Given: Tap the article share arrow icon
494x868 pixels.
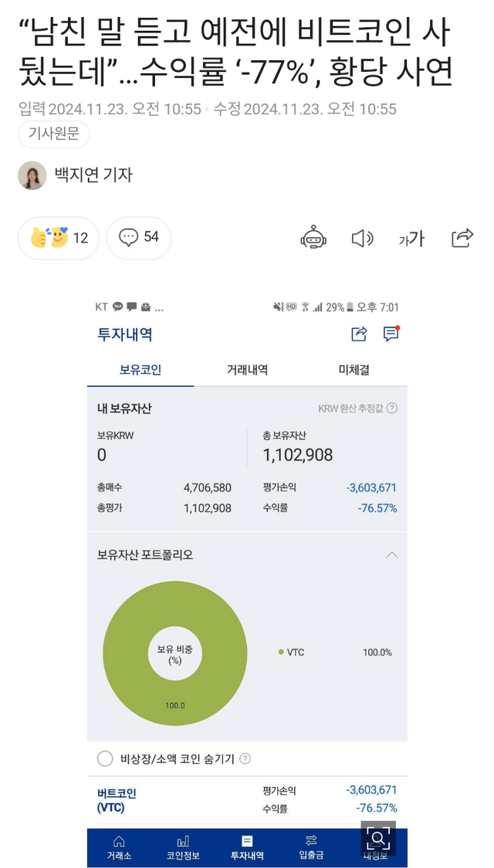Looking at the screenshot, I should point(462,238).
